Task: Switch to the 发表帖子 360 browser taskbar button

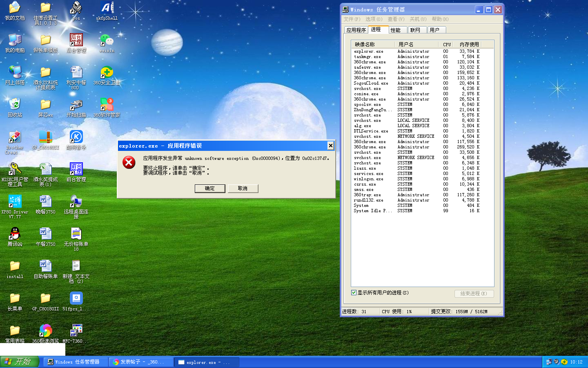Action: pyautogui.click(x=141, y=362)
